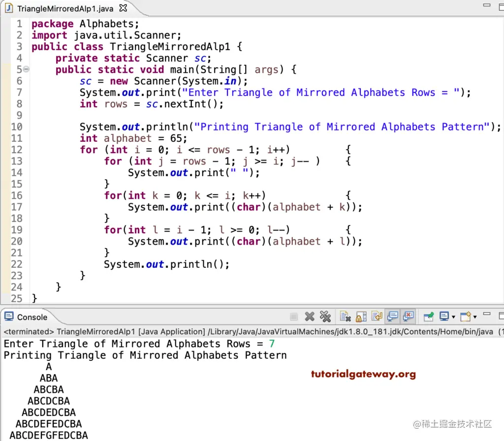Click the string "Printing Triangle of Mirrored Alphabets Pattern" in code

click(342, 127)
